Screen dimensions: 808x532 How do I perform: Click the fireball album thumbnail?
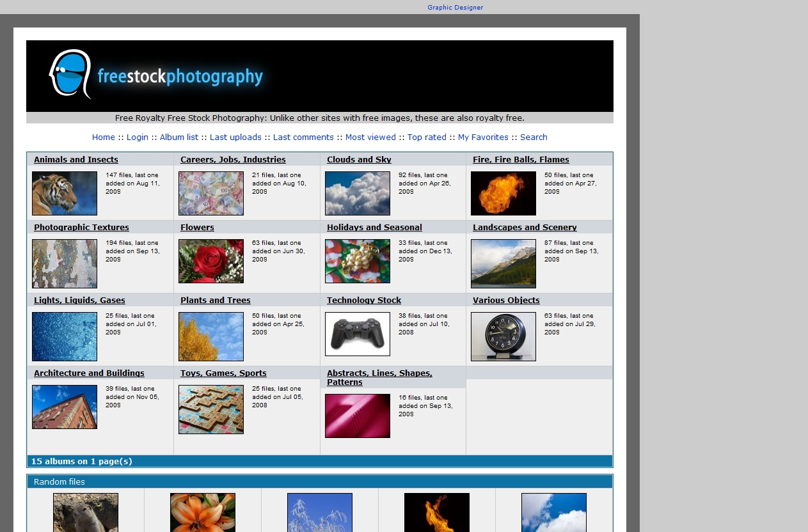click(503, 193)
